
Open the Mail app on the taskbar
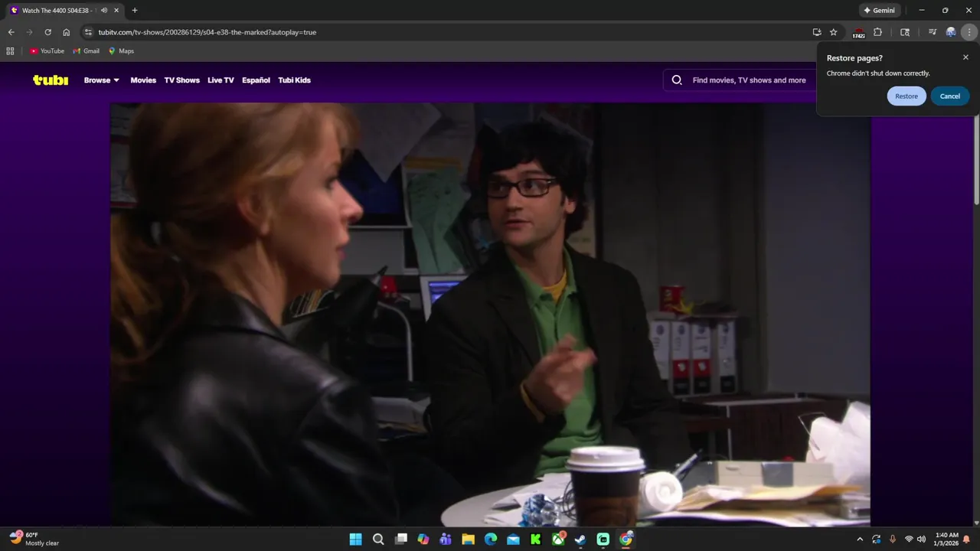513,540
